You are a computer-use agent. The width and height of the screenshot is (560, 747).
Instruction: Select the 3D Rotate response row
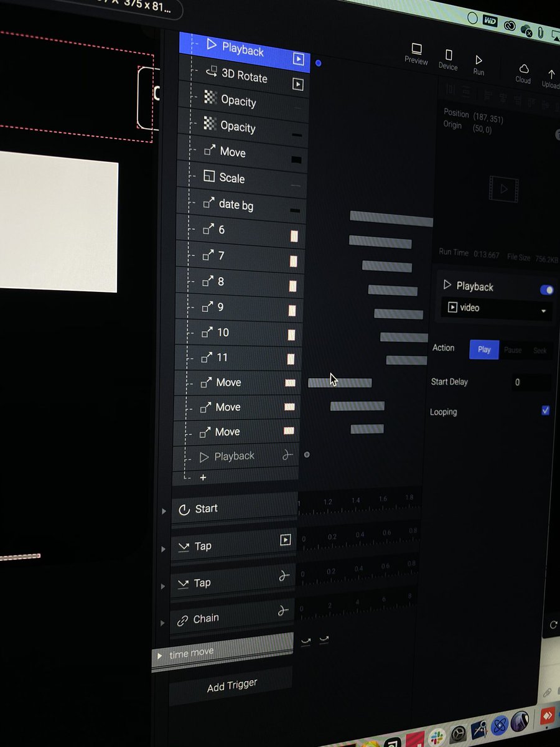point(244,77)
